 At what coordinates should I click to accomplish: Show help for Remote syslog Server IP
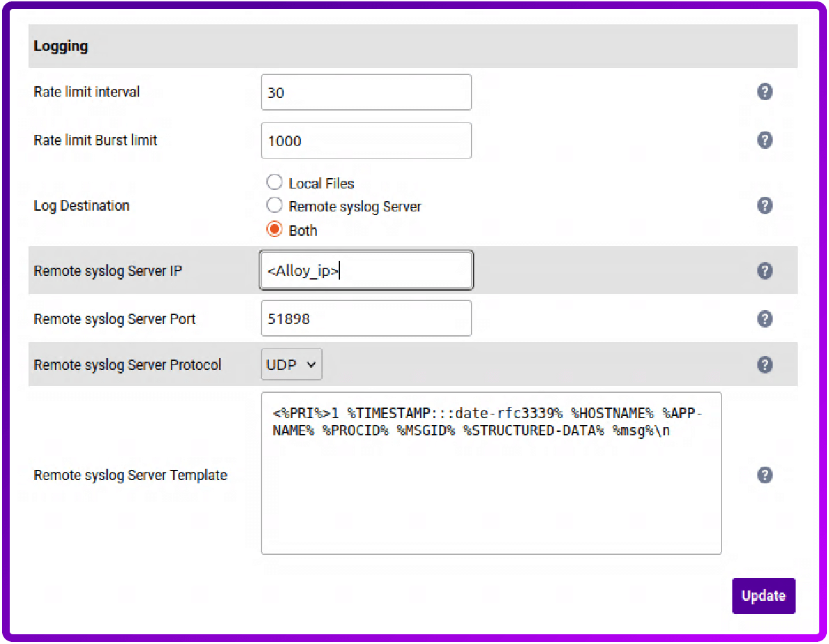pos(764,271)
